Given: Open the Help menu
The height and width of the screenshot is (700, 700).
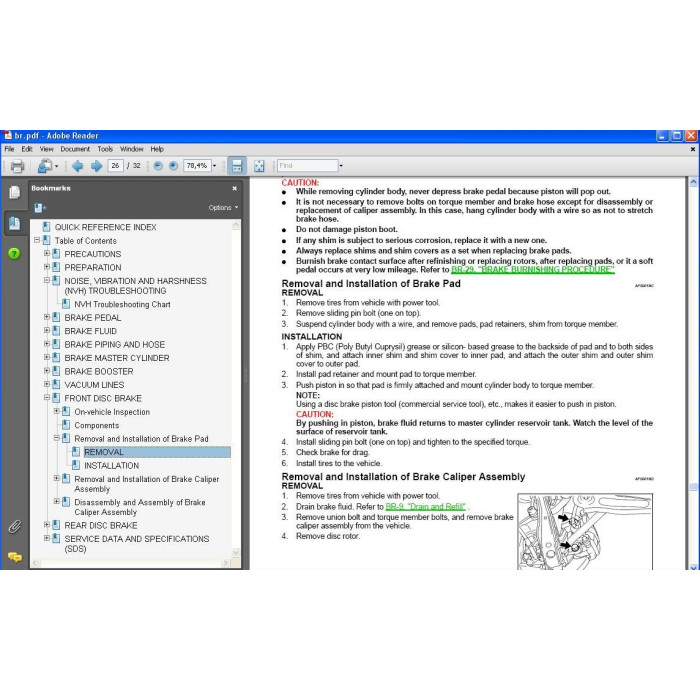Looking at the screenshot, I should coord(157,149).
